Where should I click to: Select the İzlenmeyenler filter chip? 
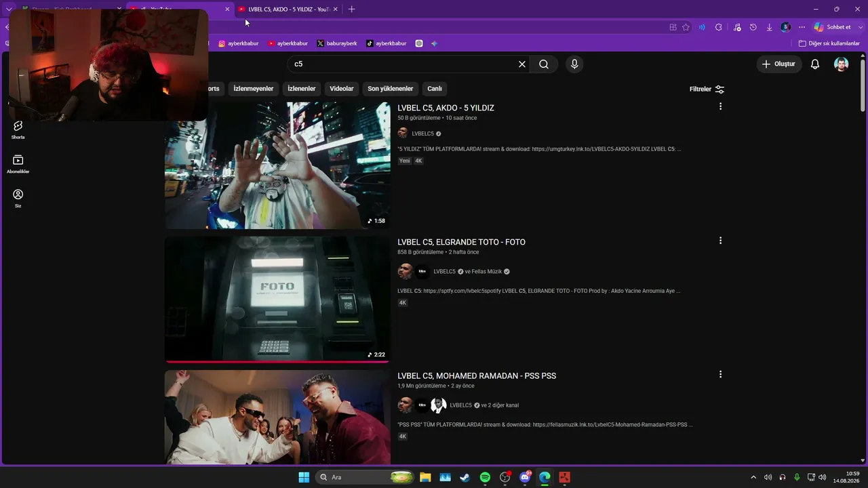[254, 89]
